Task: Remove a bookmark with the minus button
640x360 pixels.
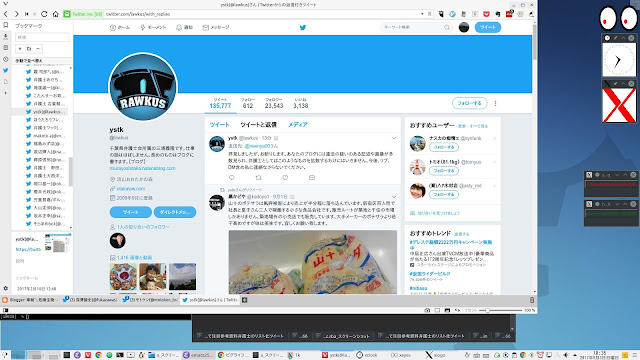Action: tap(38, 49)
